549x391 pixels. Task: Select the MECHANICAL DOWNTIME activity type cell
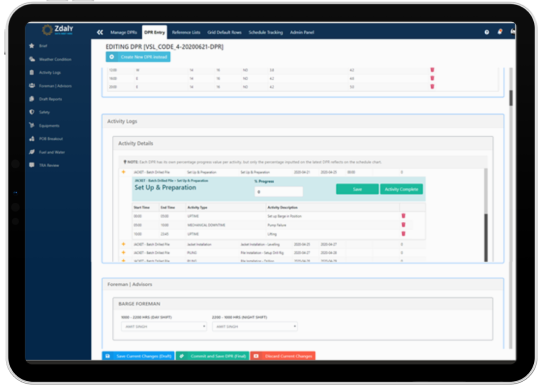tap(207, 225)
